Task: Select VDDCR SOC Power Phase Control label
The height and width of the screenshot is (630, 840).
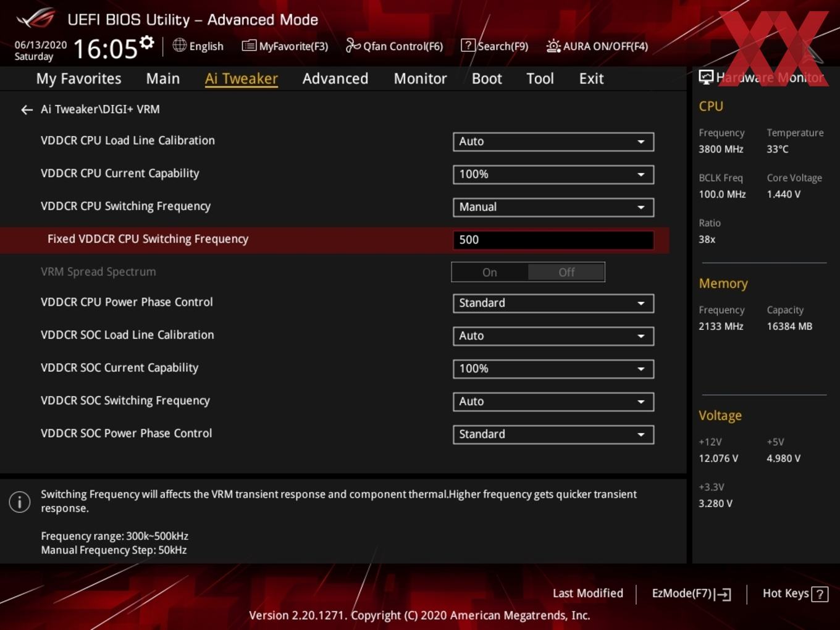Action: 126,433
